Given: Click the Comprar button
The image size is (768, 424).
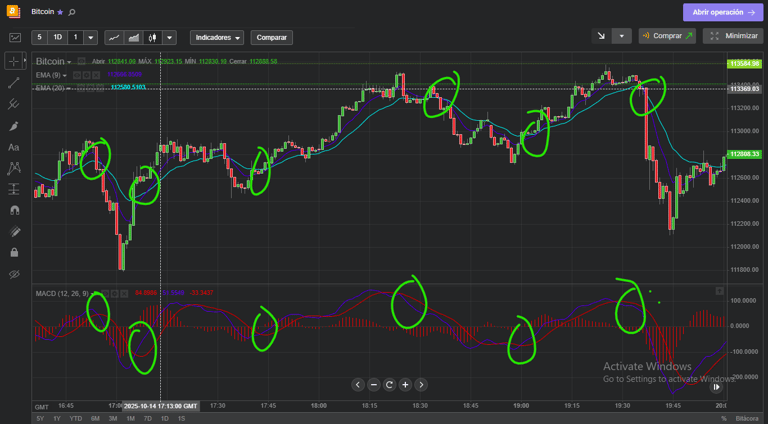Looking at the screenshot, I should (x=667, y=36).
